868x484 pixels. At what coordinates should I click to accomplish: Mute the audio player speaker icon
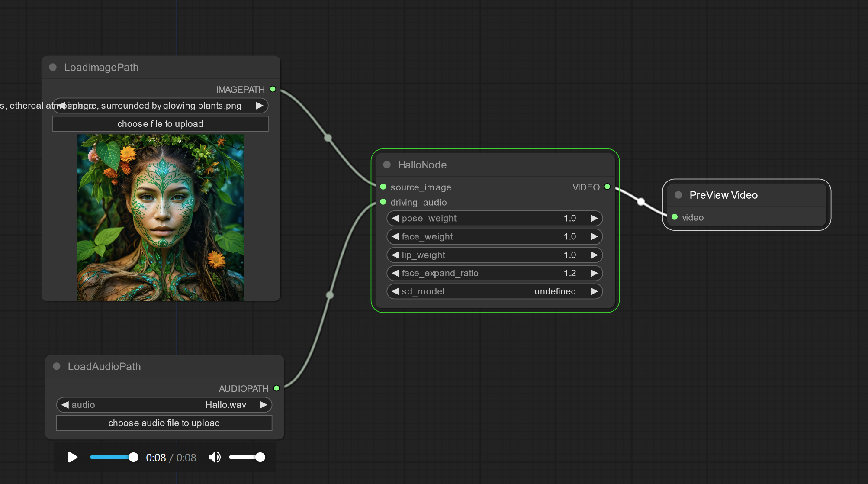click(x=214, y=457)
